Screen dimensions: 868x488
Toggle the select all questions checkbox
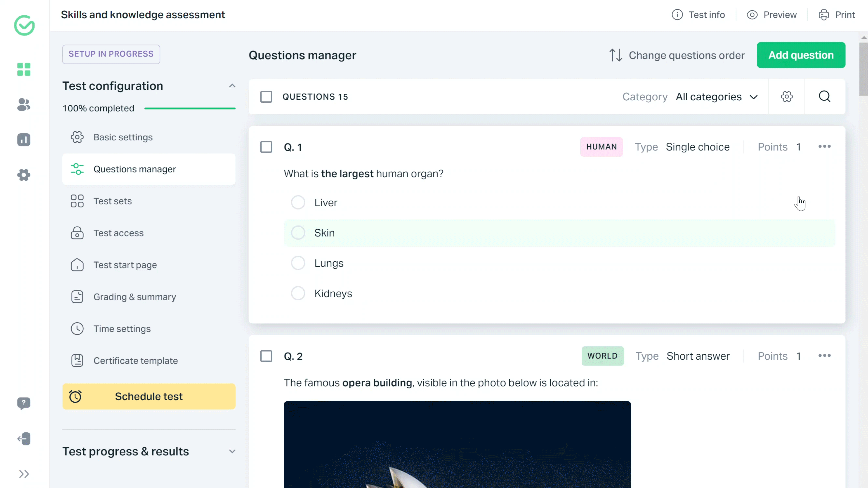pyautogui.click(x=267, y=97)
